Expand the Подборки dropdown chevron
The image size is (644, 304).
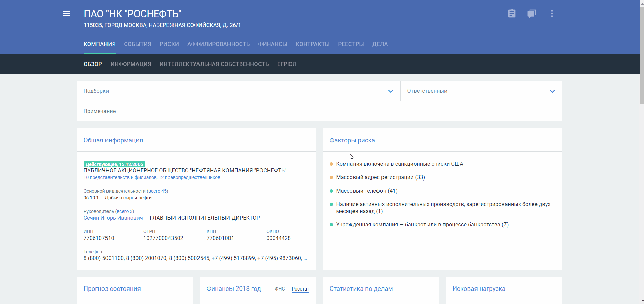[x=391, y=91]
